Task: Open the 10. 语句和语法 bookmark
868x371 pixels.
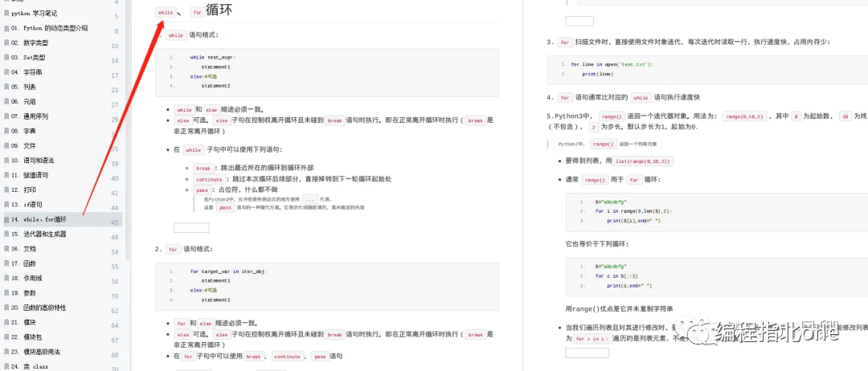Action: (x=33, y=161)
